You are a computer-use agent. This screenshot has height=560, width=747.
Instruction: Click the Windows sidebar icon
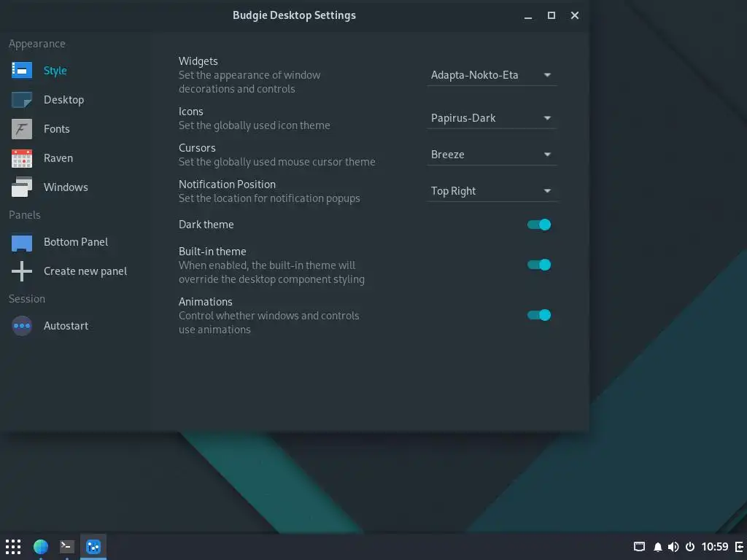coord(22,187)
